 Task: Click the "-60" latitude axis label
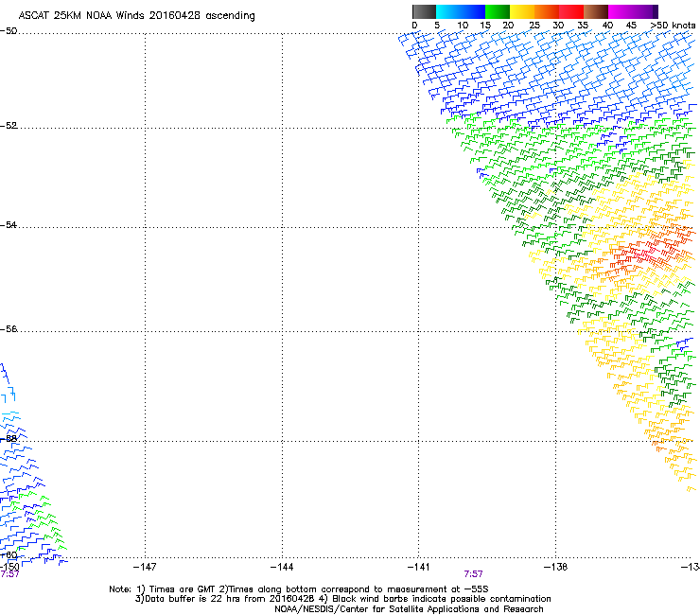coord(9,555)
